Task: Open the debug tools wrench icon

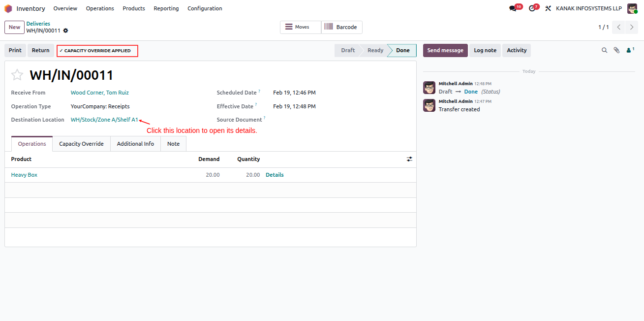Action: click(x=548, y=8)
